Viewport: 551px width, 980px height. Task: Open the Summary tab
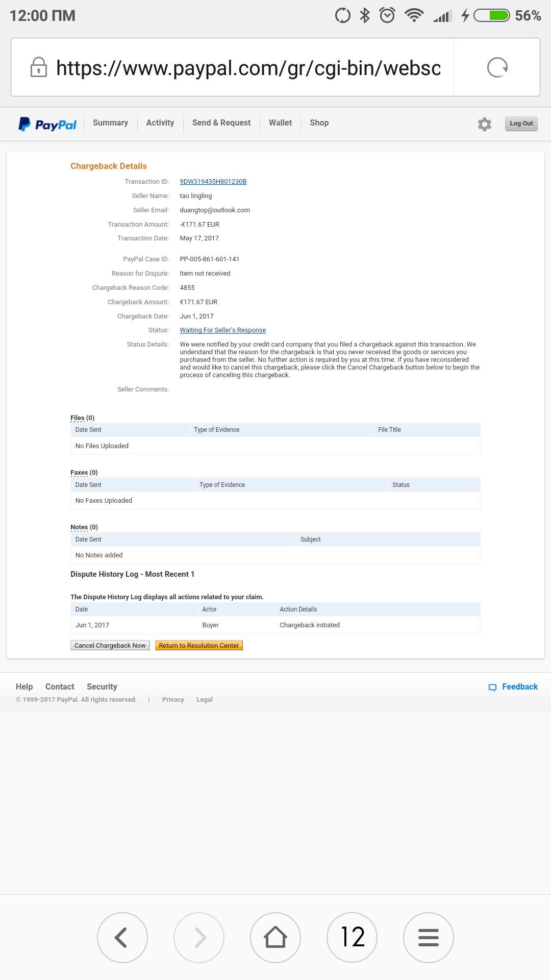click(110, 123)
